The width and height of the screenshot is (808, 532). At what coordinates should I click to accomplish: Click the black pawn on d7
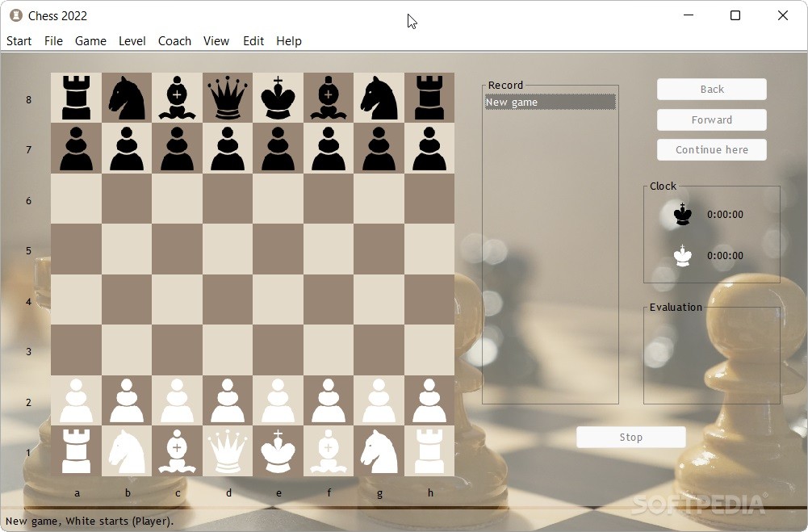[x=228, y=149]
